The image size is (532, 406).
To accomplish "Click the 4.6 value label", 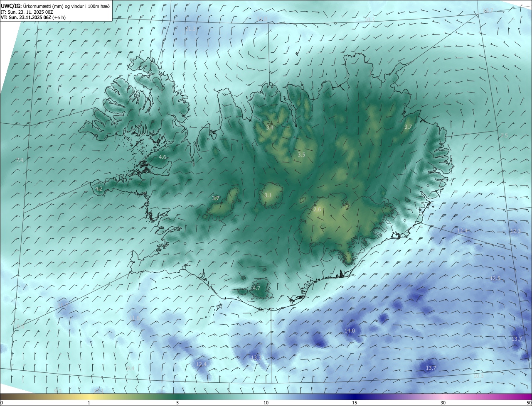I will 163,157.
